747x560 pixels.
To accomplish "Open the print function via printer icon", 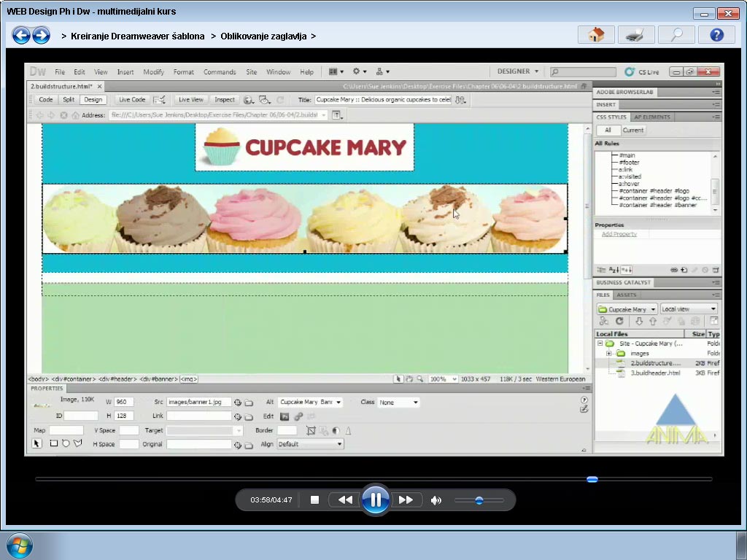I will (x=636, y=34).
